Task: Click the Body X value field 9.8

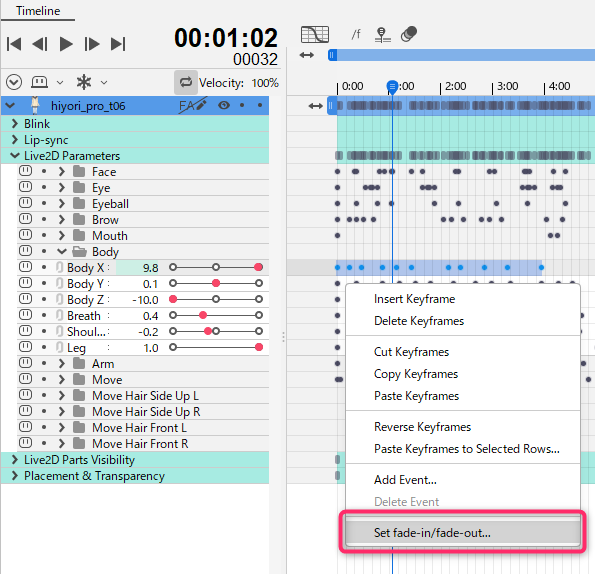Action: [x=138, y=267]
